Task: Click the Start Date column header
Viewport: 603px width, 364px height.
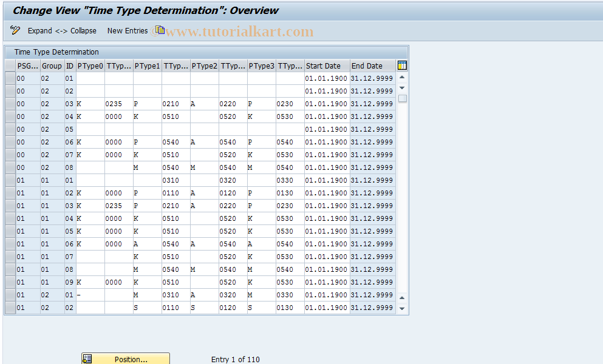Action: 327,66
